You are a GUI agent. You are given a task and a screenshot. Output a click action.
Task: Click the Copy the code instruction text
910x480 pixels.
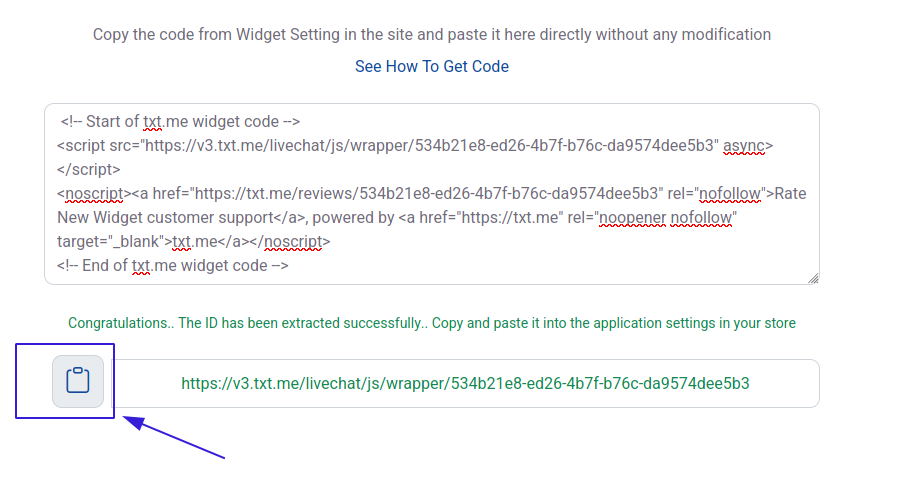pos(432,34)
